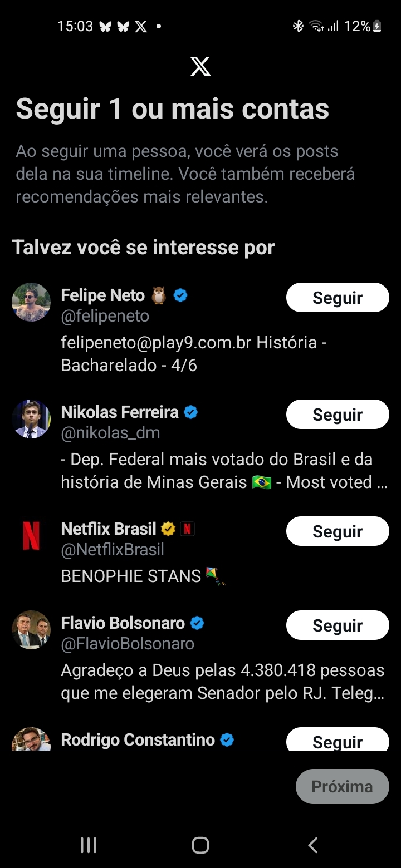
Task: Tap Nikolas Ferreira's avatar
Action: [x=31, y=419]
